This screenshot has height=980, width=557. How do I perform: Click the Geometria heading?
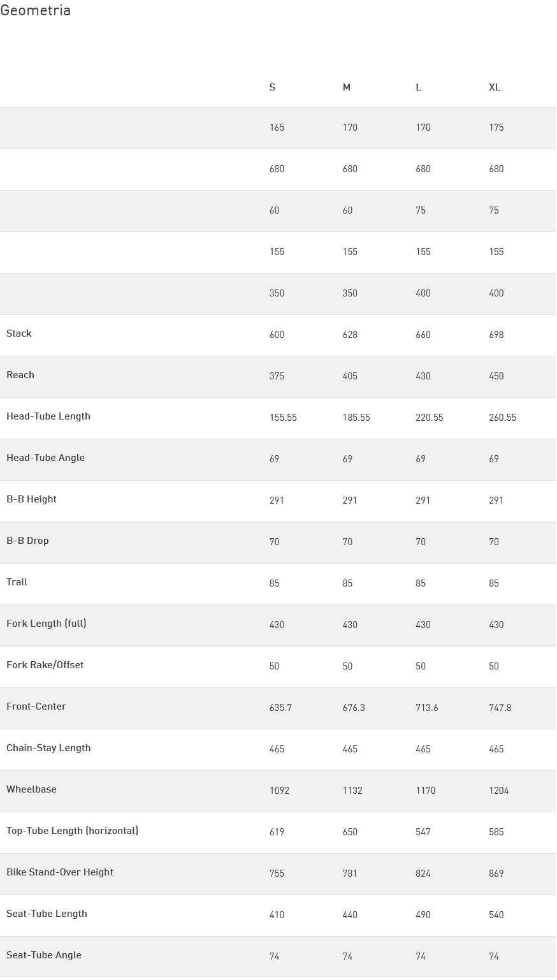tap(36, 11)
